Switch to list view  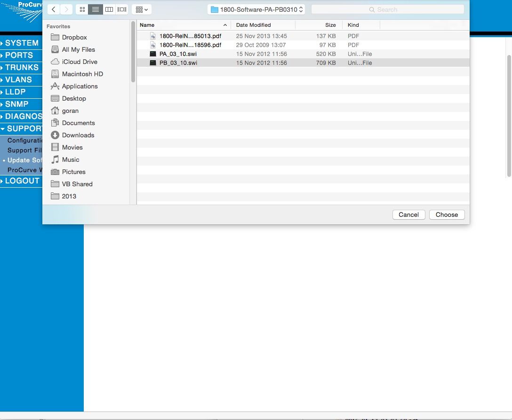(x=96, y=9)
